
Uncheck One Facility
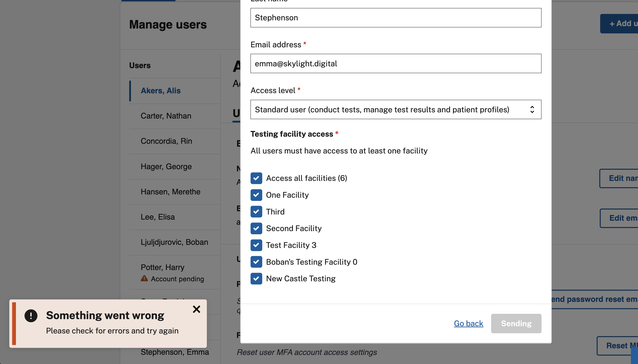click(256, 195)
